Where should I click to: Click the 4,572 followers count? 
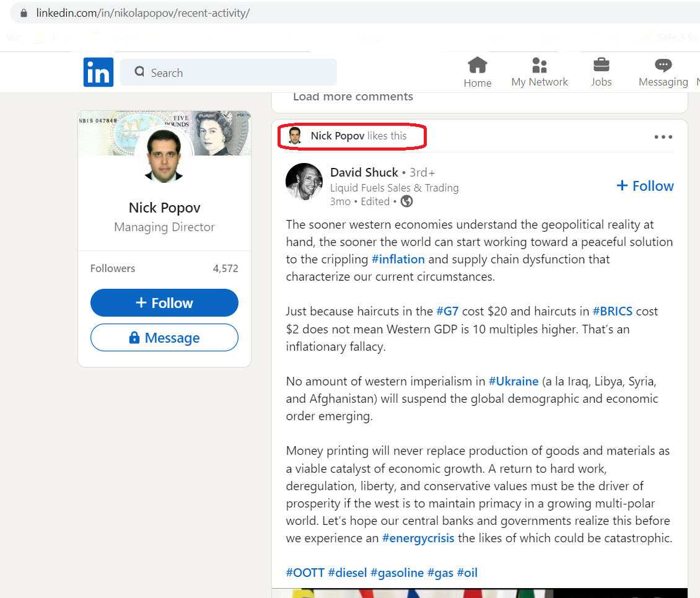click(225, 268)
